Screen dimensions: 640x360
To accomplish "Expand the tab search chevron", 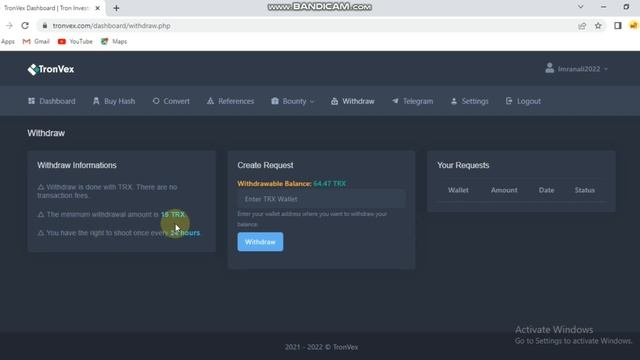I will tap(580, 7).
